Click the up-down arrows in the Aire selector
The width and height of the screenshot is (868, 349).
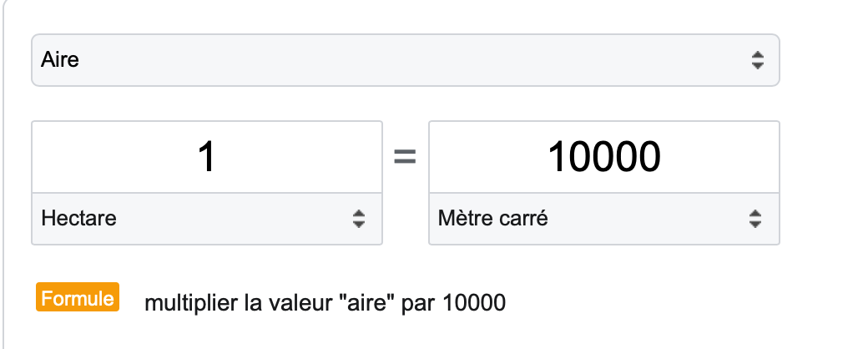757,59
